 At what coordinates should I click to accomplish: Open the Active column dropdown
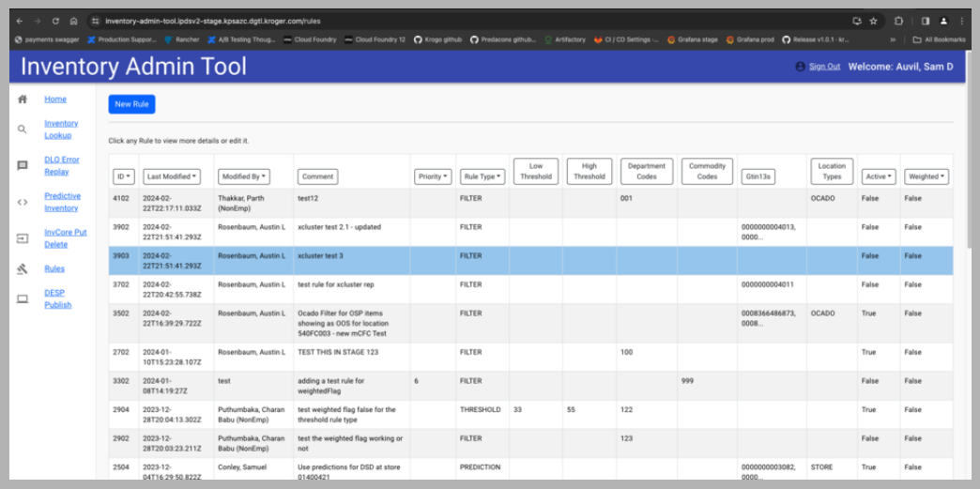[x=879, y=177]
